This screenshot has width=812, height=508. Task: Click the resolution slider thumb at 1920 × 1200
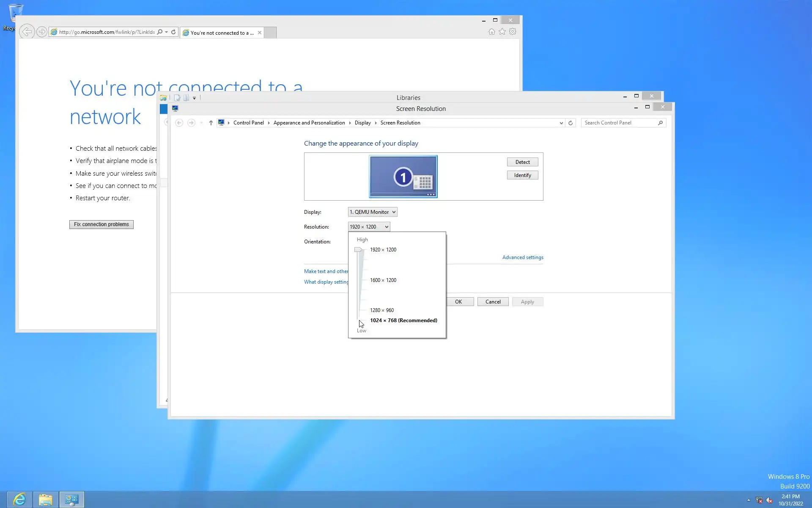point(358,250)
